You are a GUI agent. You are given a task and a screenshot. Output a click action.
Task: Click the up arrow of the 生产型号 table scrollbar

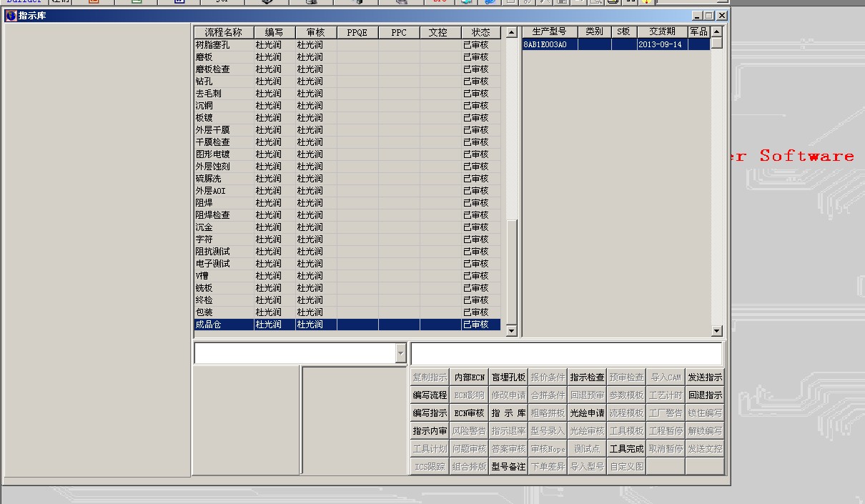click(717, 31)
